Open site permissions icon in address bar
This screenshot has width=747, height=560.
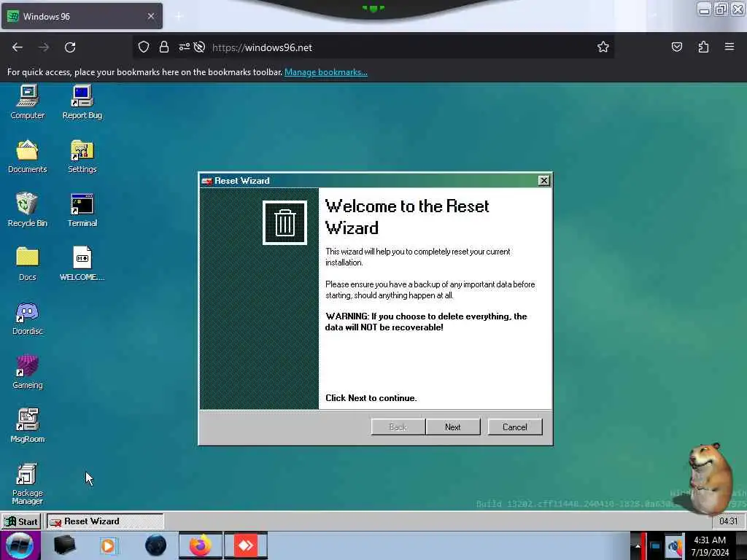click(x=184, y=47)
